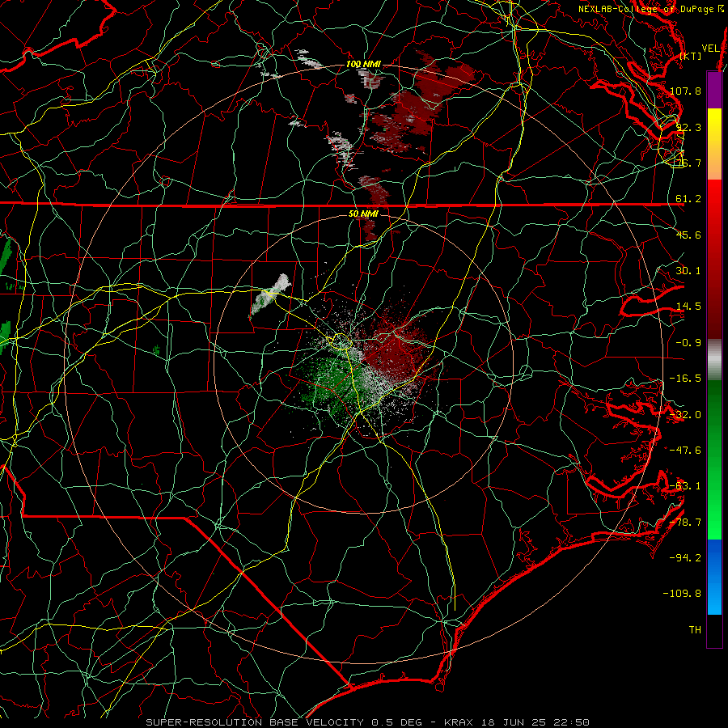
Task: Click the isolated white echo west of the radar
Action: [x=270, y=295]
